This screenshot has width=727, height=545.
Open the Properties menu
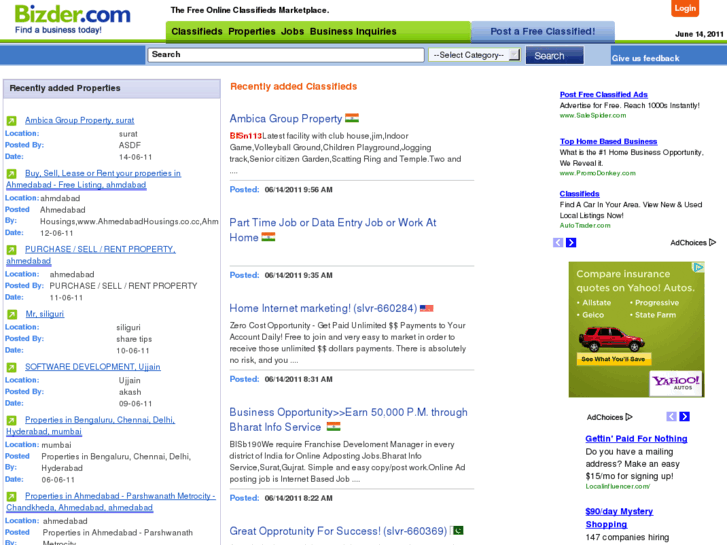click(x=252, y=32)
